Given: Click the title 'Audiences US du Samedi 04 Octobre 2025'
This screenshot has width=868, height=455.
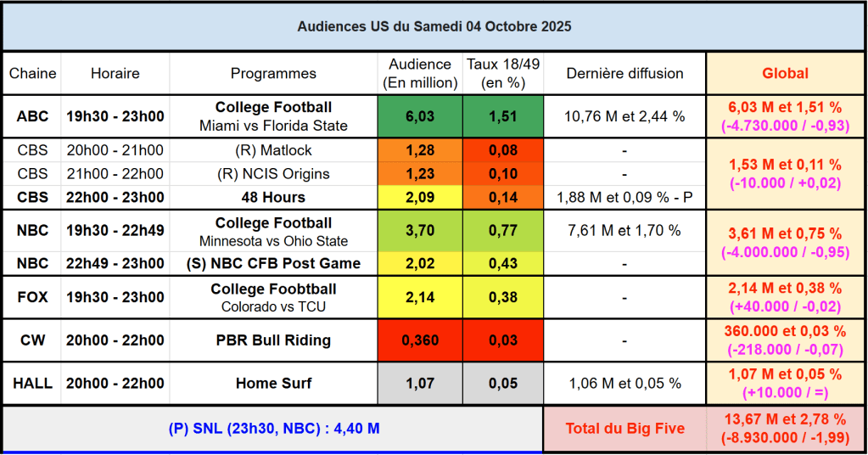Looking at the screenshot, I should [434, 26].
